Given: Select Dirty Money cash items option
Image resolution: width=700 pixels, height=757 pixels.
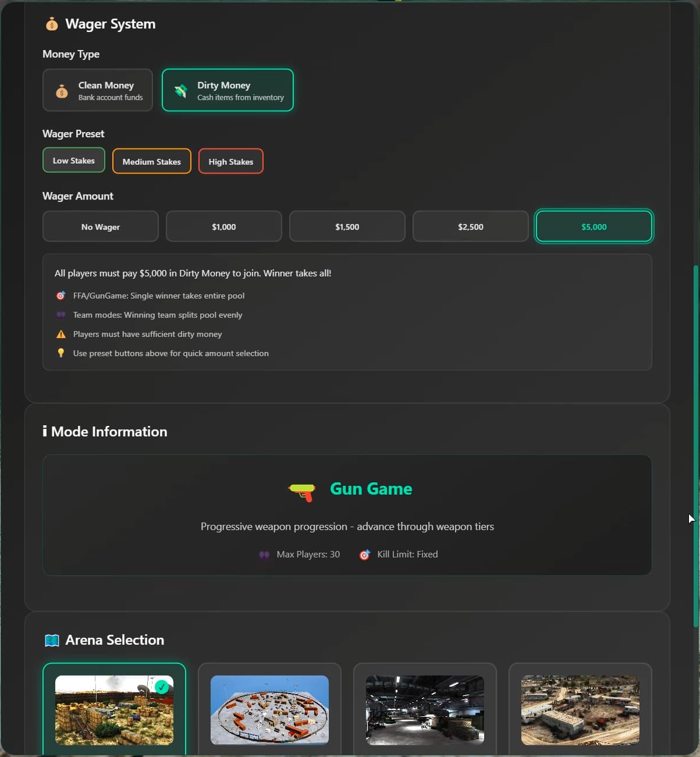Looking at the screenshot, I should point(228,90).
